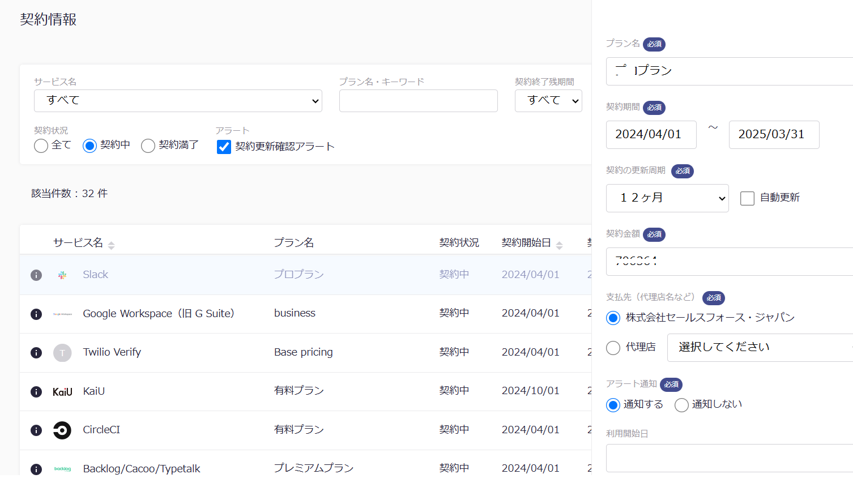Open the 契約終了残期間 dropdown
The width and height of the screenshot is (853, 504).
pyautogui.click(x=548, y=100)
